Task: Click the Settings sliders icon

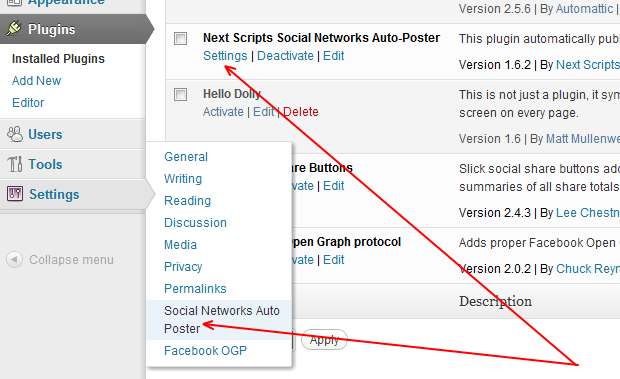Action: click(15, 194)
